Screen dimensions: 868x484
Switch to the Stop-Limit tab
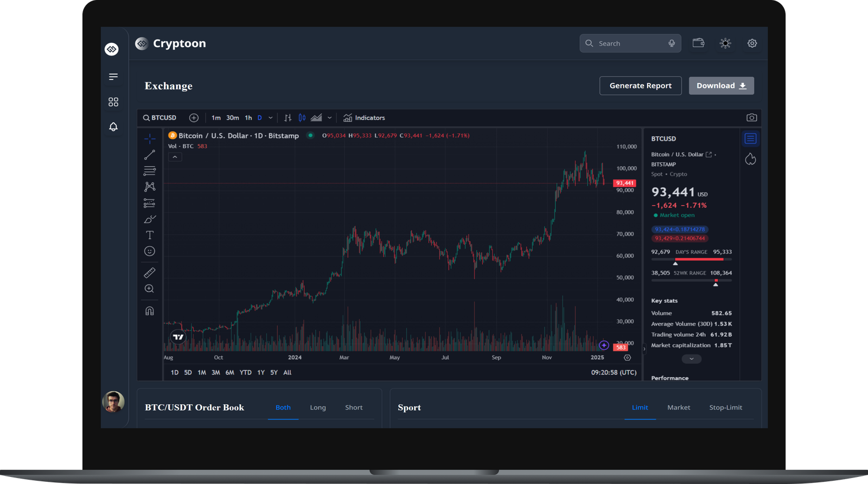pyautogui.click(x=725, y=407)
